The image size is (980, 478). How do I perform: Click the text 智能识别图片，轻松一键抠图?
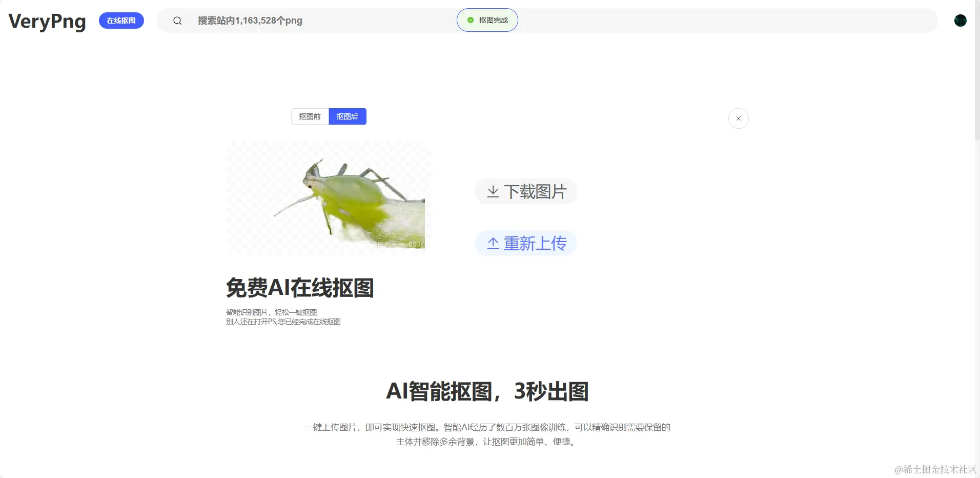[272, 312]
